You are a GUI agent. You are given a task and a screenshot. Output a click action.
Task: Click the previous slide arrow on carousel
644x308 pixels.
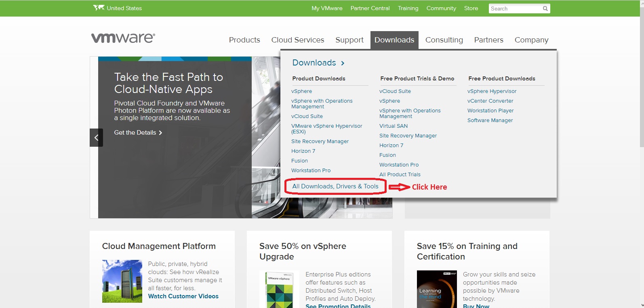coord(96,137)
